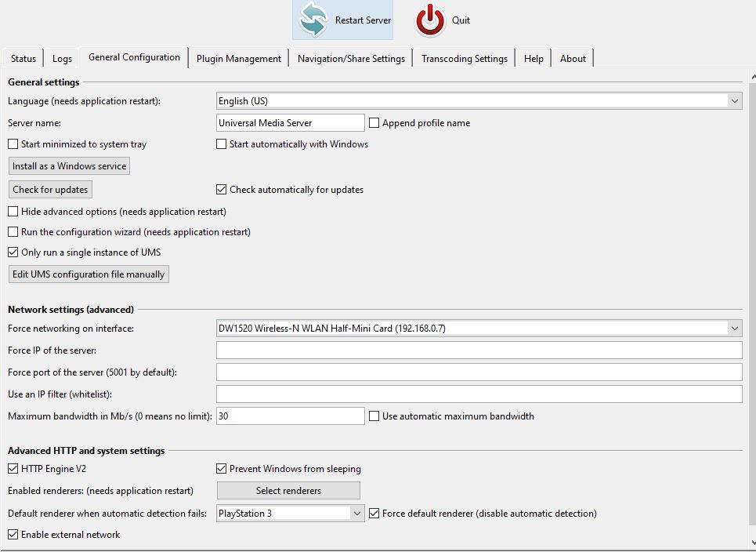Select the General Configuration tab
The image size is (756, 552).
click(134, 57)
